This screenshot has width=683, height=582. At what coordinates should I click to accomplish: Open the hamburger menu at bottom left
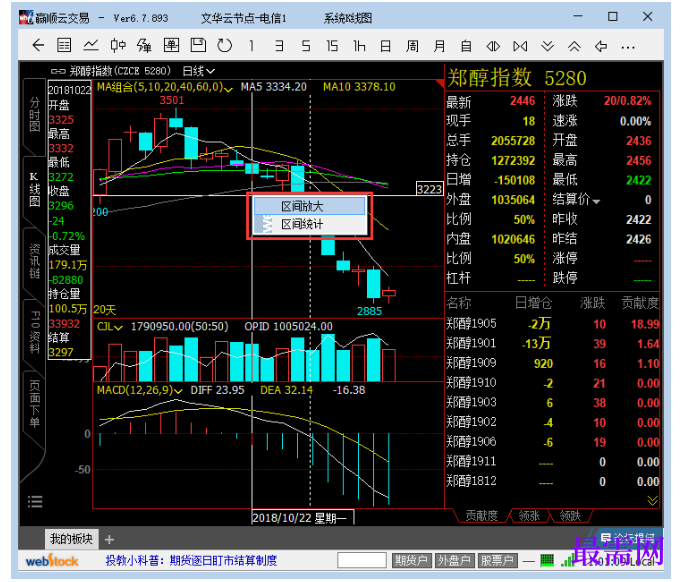(35, 501)
